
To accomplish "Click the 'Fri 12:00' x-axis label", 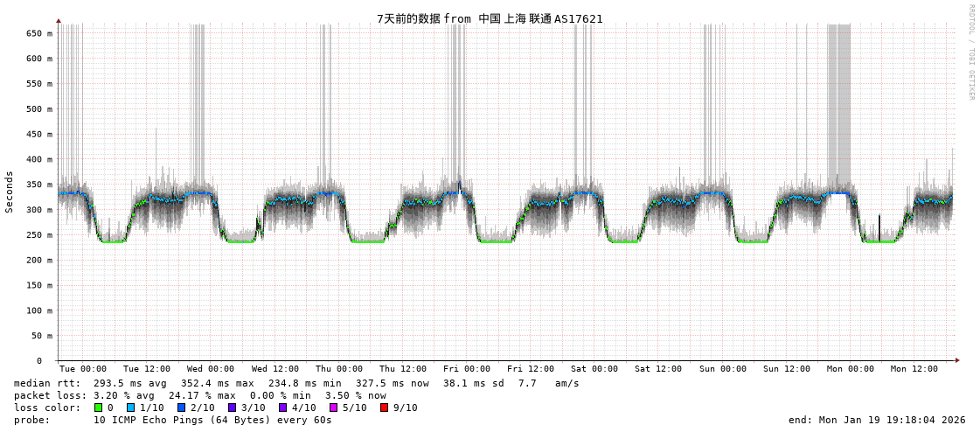I will pyautogui.click(x=531, y=369).
